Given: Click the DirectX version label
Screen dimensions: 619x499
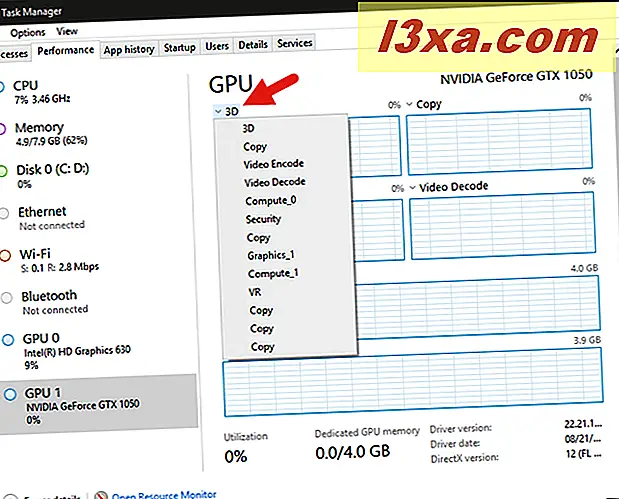Looking at the screenshot, I should 465,458.
